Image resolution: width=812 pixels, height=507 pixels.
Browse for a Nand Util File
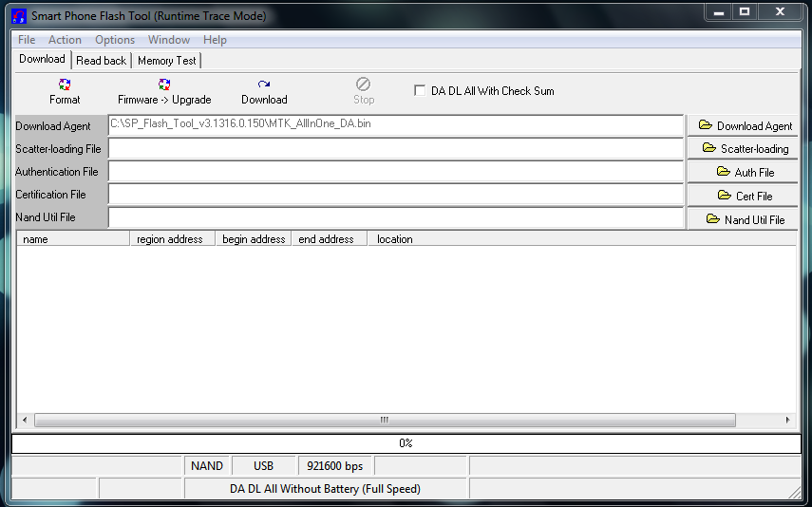(743, 219)
